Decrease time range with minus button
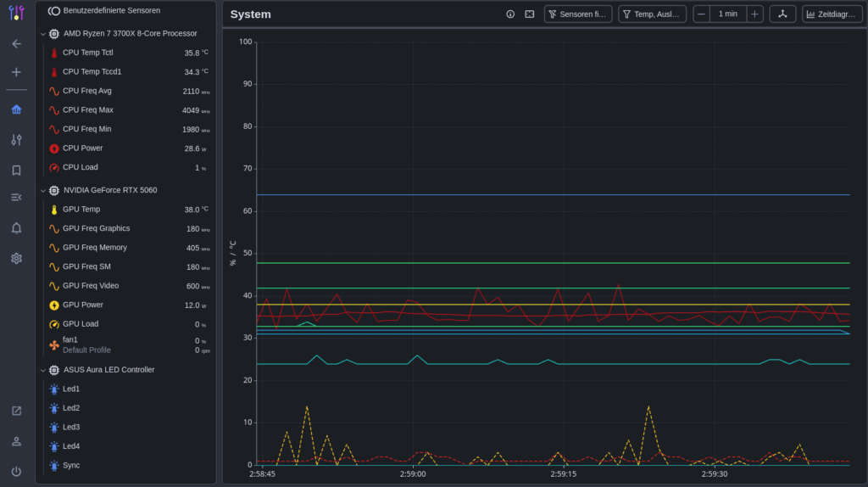 702,14
